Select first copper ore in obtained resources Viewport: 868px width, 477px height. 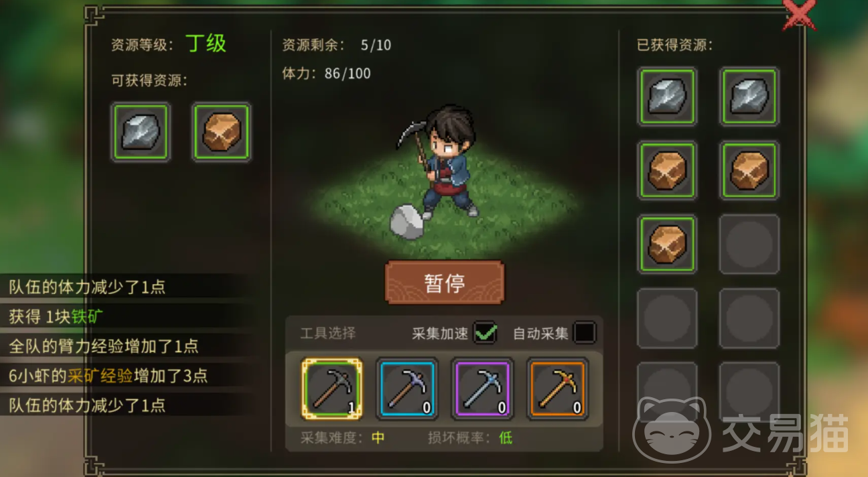668,170
